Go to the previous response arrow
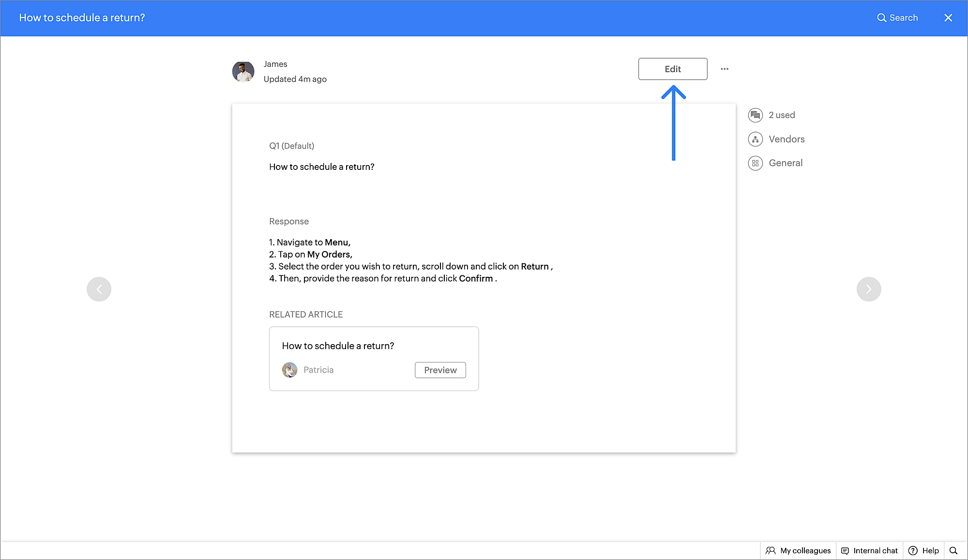The height and width of the screenshot is (560, 968). tap(99, 289)
